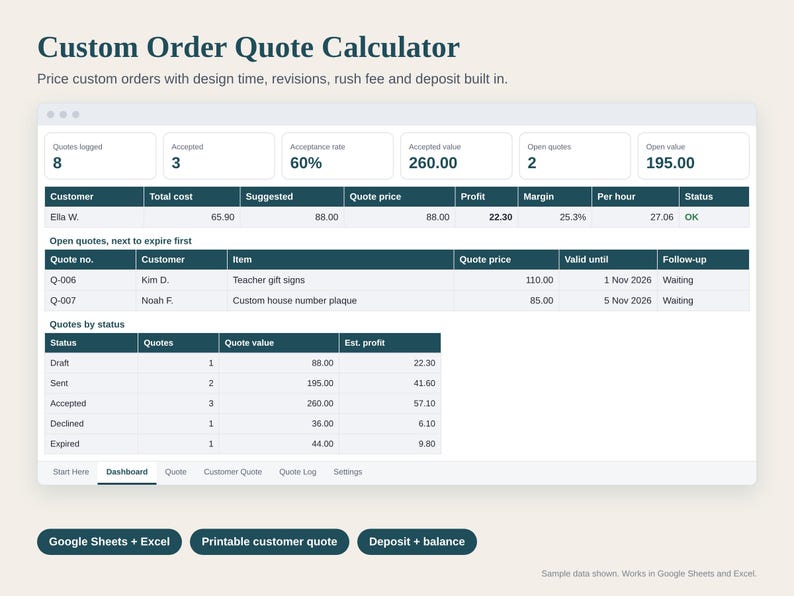794x596 pixels.
Task: Select the Ella W. customer cell
Action: 94,217
